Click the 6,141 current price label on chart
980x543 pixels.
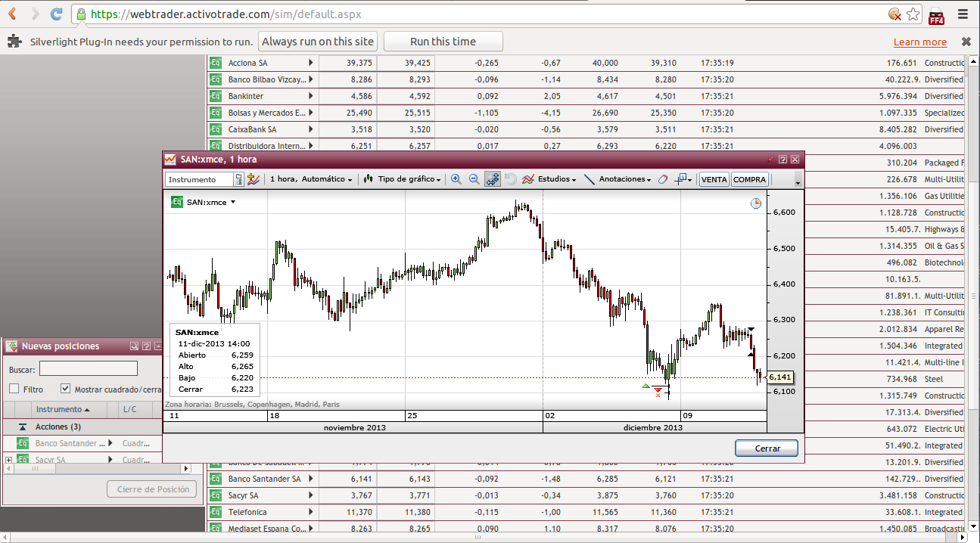tap(779, 377)
